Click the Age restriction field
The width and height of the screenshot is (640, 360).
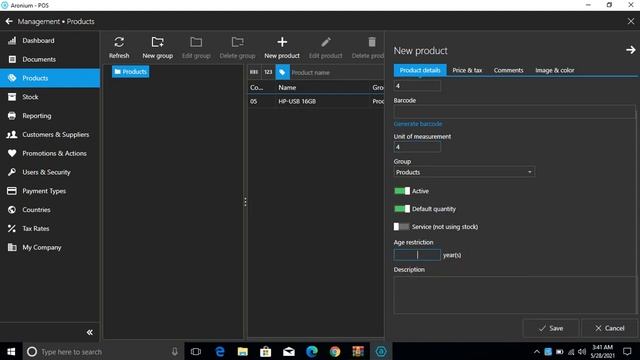click(x=417, y=255)
